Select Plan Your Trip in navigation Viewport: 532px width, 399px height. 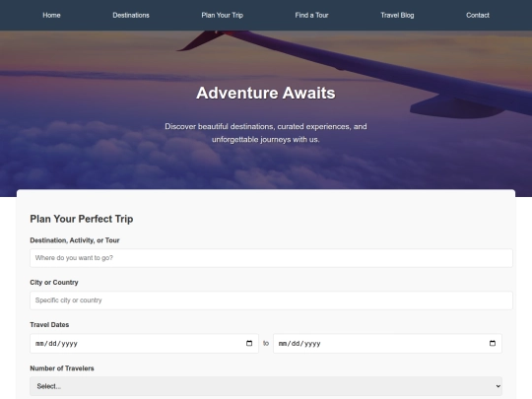(223, 15)
